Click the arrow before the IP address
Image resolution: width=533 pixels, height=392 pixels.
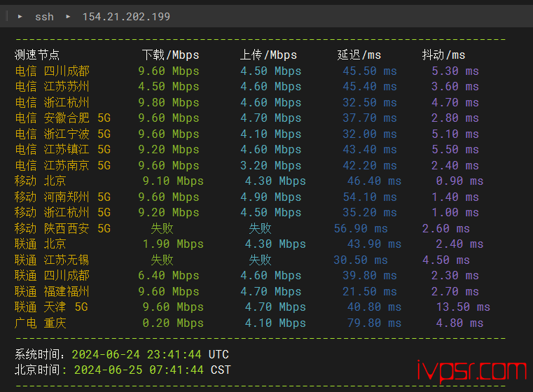(68, 16)
